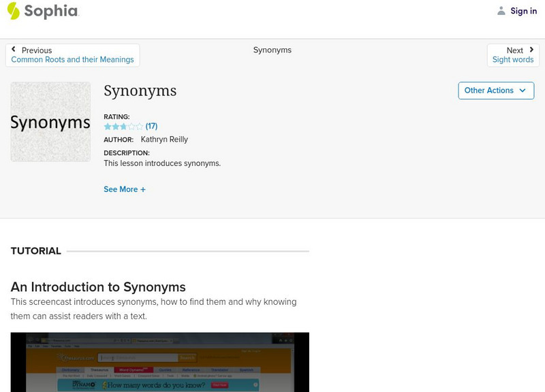
Task: Open the (17) ratings count link
Action: [x=151, y=126]
